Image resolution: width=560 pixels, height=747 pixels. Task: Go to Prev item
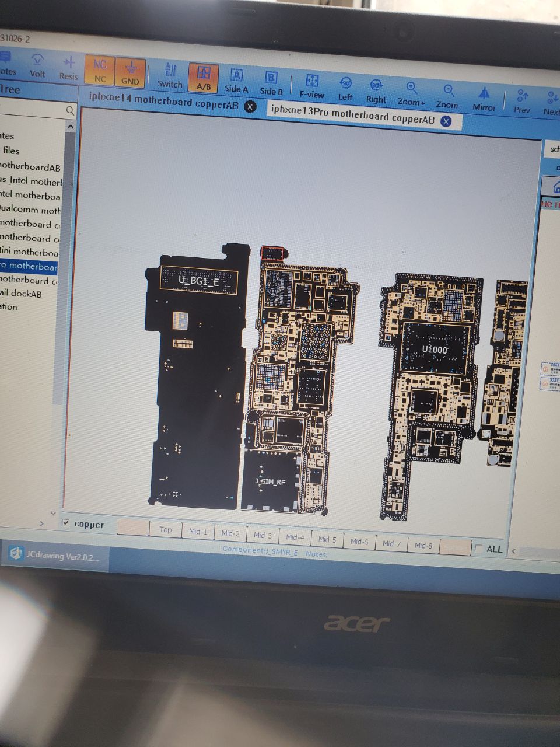(522, 102)
